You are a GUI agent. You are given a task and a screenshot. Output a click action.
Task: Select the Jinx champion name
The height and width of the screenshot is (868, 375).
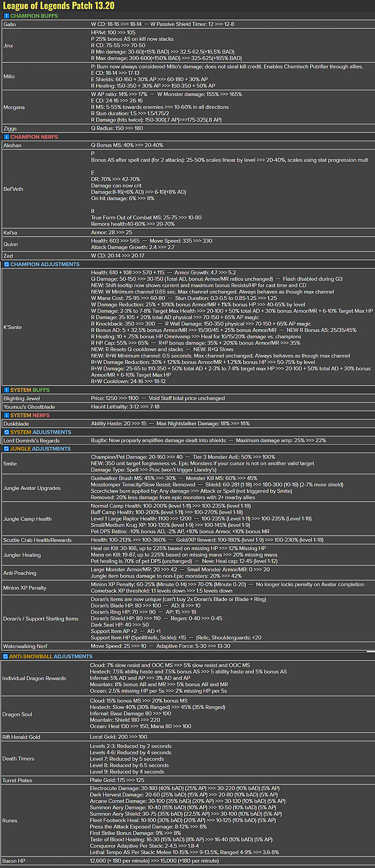[8, 46]
